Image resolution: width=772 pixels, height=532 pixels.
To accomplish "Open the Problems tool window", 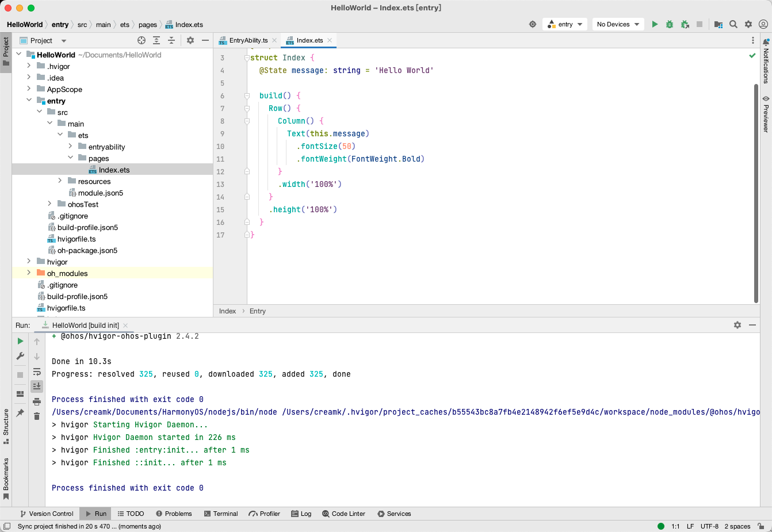I will point(174,514).
